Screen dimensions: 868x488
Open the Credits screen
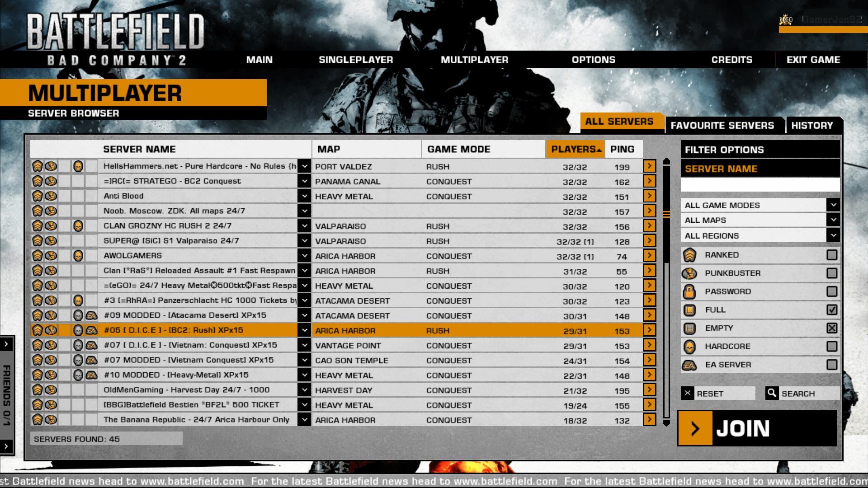tap(732, 60)
